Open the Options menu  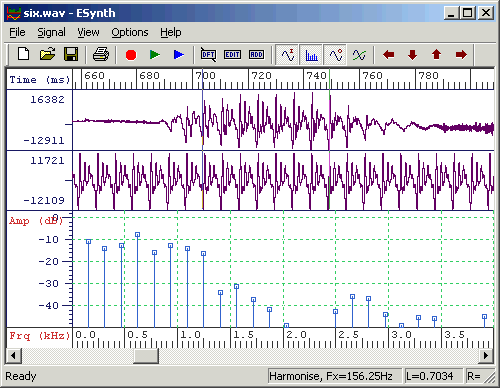[130, 32]
